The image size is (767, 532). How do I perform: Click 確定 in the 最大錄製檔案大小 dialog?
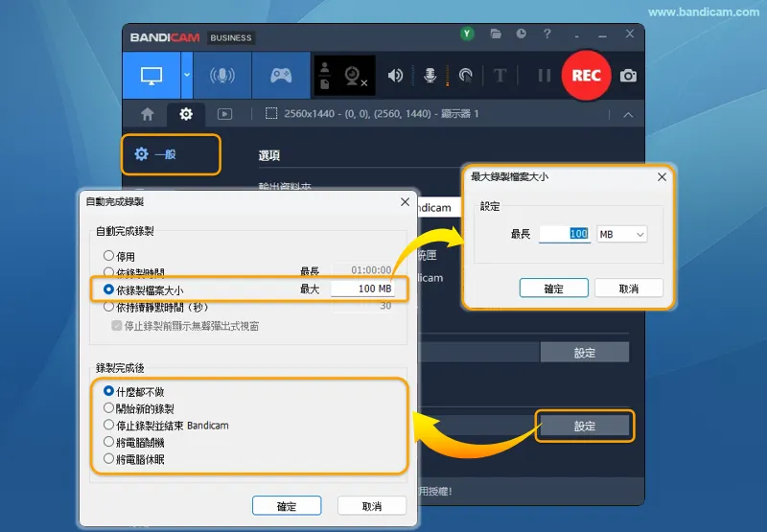pos(554,289)
